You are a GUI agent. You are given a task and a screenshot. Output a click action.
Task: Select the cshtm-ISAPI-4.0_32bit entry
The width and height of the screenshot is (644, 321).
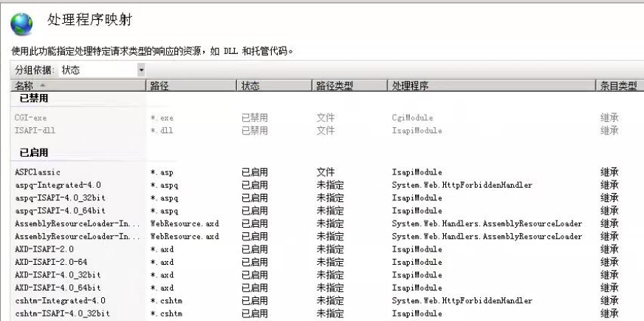[x=62, y=314]
